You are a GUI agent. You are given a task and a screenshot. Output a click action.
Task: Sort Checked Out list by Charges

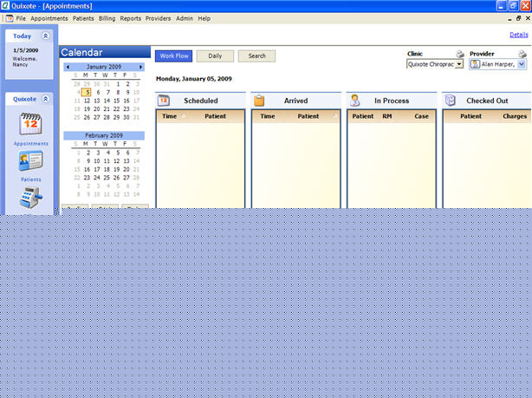[x=515, y=116]
